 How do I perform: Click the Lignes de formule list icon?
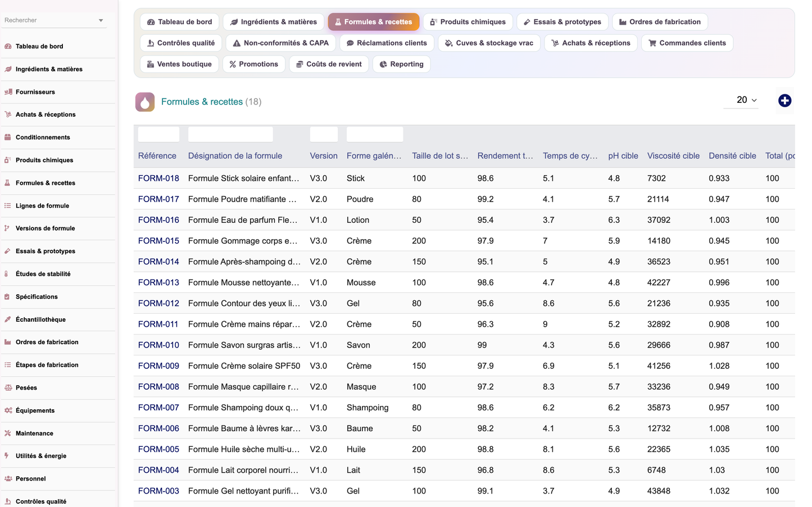pos(8,206)
